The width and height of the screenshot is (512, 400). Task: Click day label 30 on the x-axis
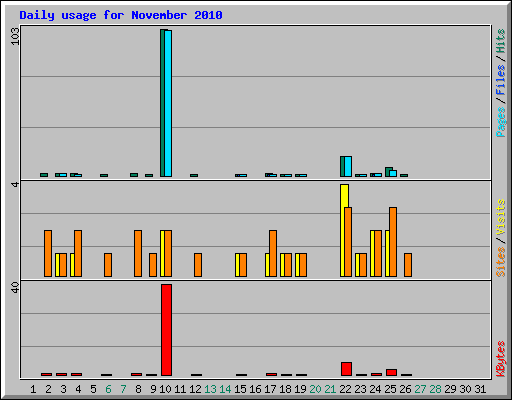click(x=465, y=389)
